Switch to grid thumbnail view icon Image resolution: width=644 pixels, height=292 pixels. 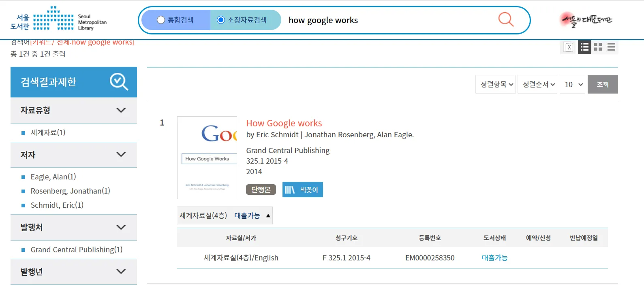598,47
